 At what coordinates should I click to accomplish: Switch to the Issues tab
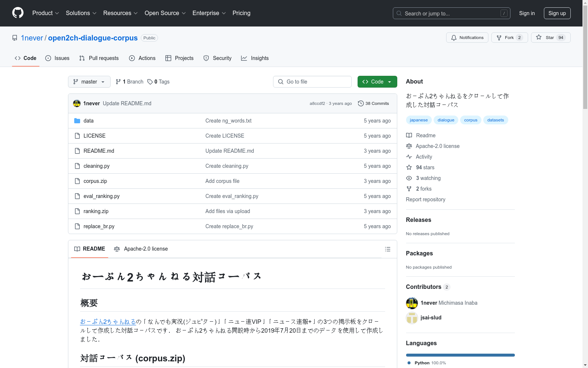click(57, 58)
